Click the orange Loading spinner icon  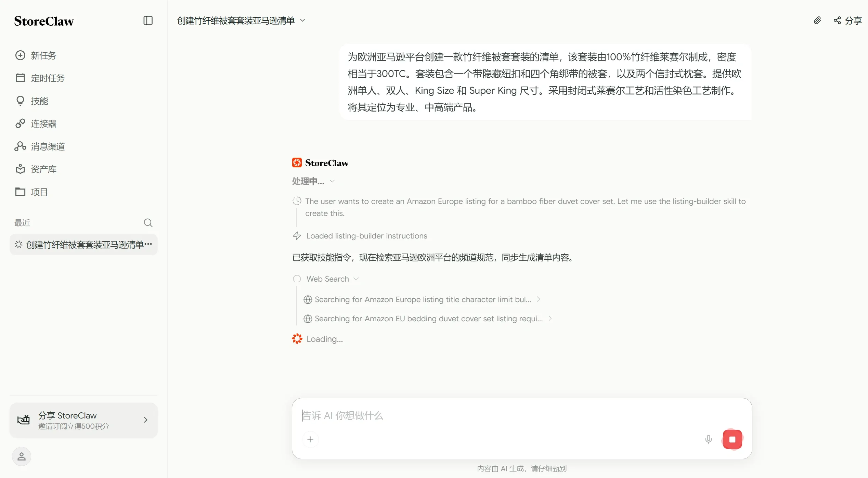coord(297,339)
